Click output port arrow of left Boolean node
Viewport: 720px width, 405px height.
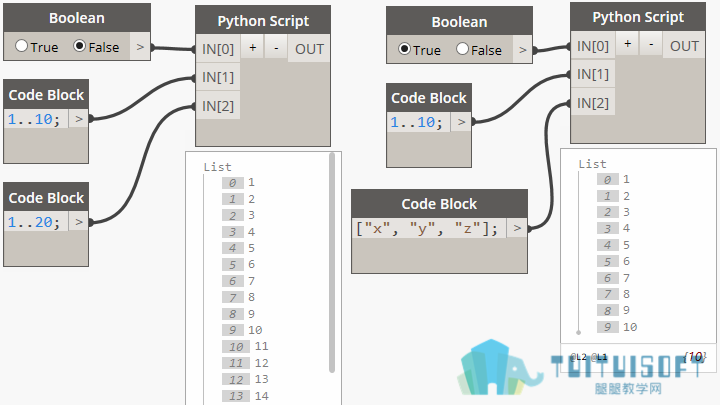point(140,46)
